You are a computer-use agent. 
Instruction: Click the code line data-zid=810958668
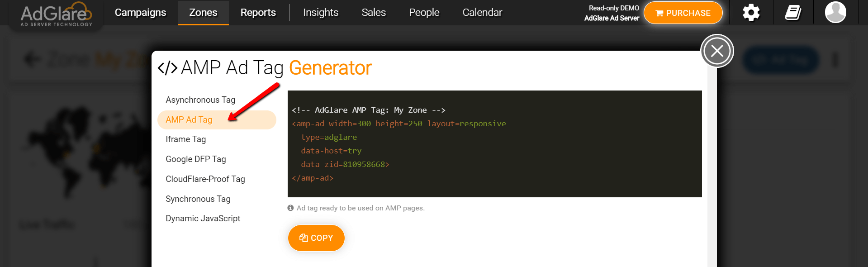pyautogui.click(x=345, y=164)
